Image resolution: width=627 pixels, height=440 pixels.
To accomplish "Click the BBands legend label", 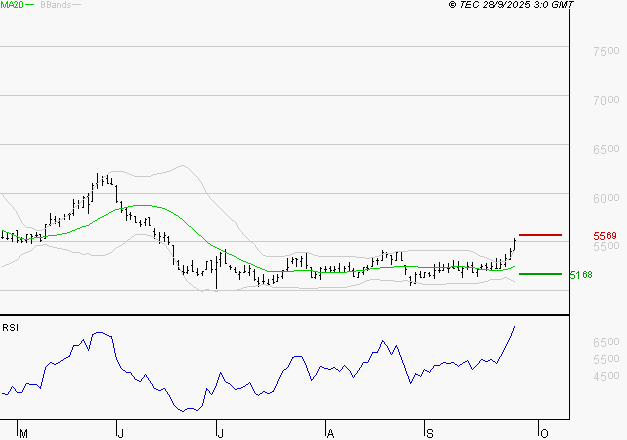I will pyautogui.click(x=54, y=5).
